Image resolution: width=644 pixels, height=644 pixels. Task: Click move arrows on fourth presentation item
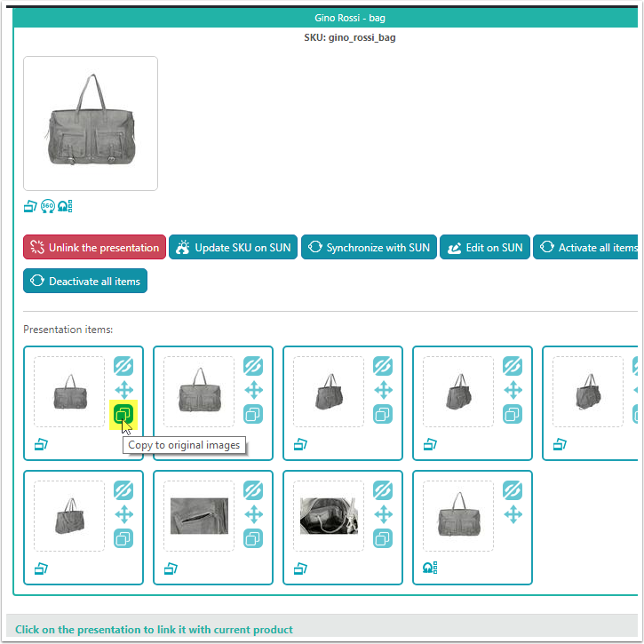(513, 390)
